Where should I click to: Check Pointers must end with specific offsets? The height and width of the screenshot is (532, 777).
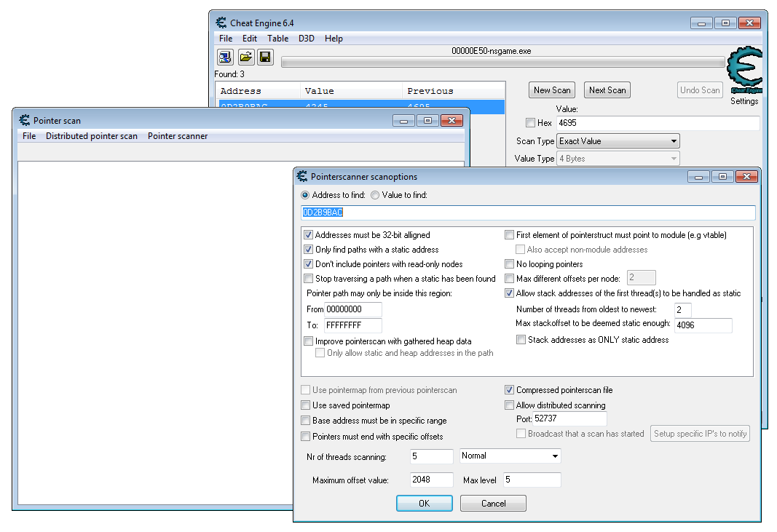tap(306, 437)
